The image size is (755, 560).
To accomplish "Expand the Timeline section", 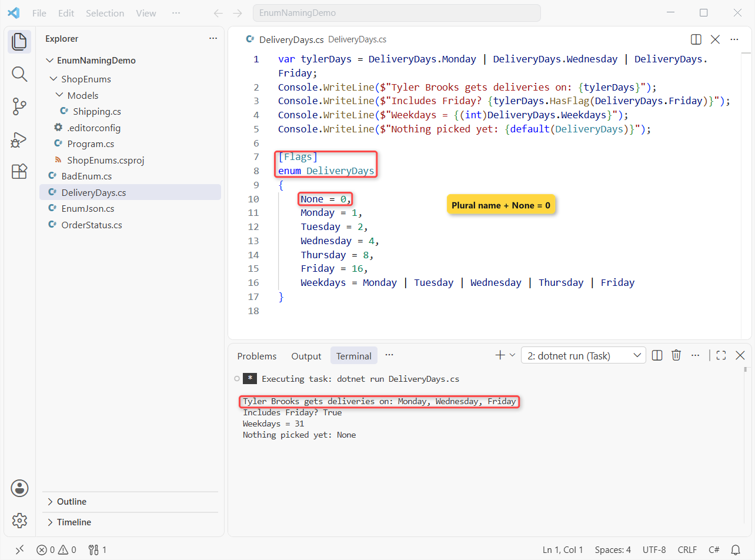I will 131,522.
